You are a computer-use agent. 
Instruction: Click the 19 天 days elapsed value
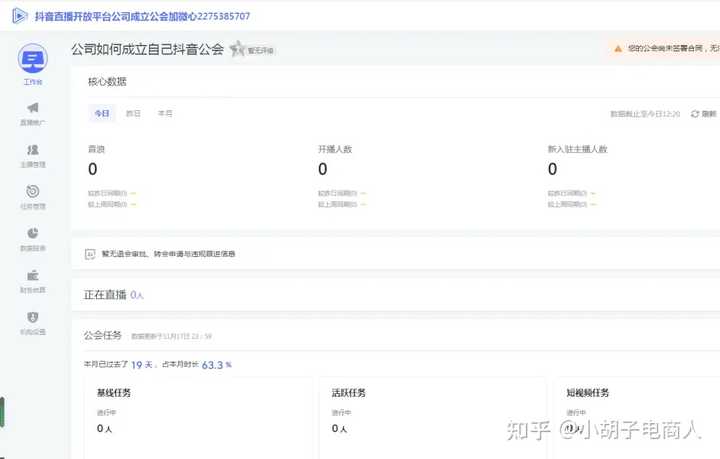coord(141,365)
